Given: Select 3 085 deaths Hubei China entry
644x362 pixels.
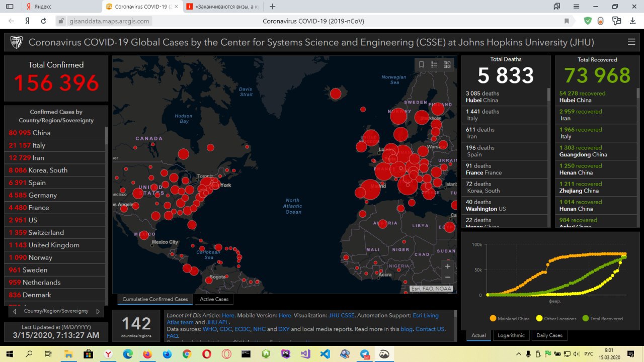Looking at the screenshot, I should (x=505, y=97).
